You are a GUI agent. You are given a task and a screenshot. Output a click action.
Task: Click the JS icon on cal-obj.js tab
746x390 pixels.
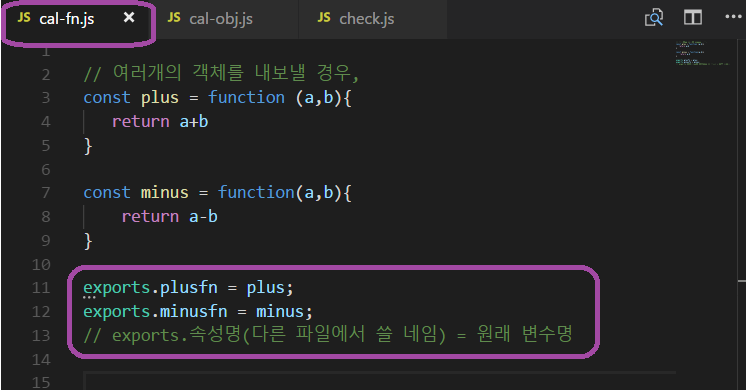click(174, 18)
